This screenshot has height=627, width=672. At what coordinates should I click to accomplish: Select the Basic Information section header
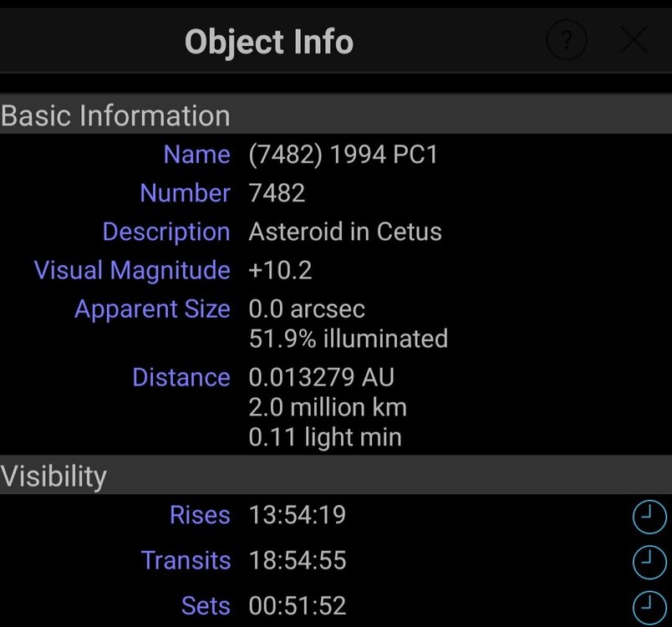click(115, 115)
